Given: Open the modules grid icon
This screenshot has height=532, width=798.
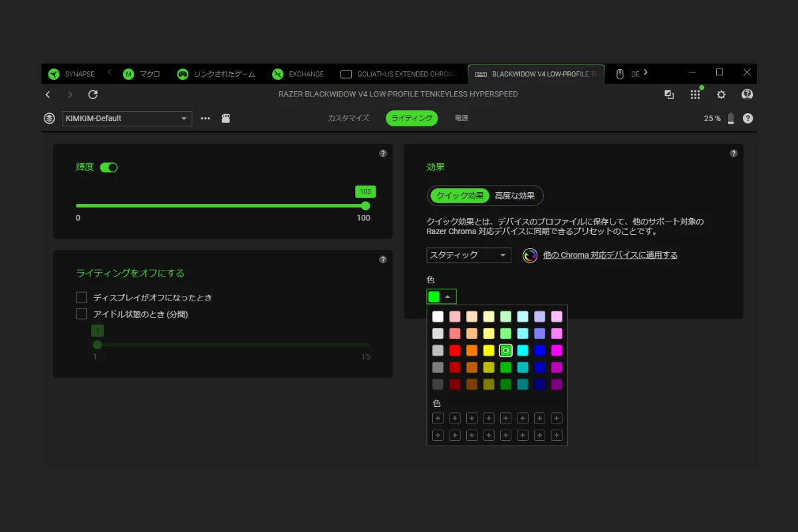Looking at the screenshot, I should click(695, 94).
